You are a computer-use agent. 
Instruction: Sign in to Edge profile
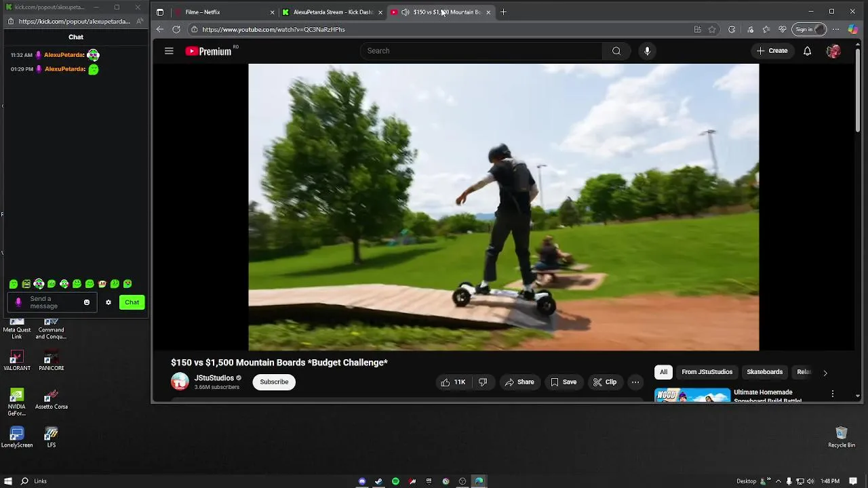click(810, 29)
